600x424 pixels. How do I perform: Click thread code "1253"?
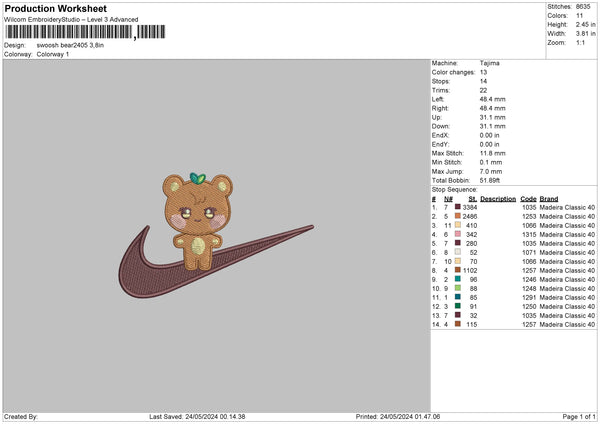point(529,216)
